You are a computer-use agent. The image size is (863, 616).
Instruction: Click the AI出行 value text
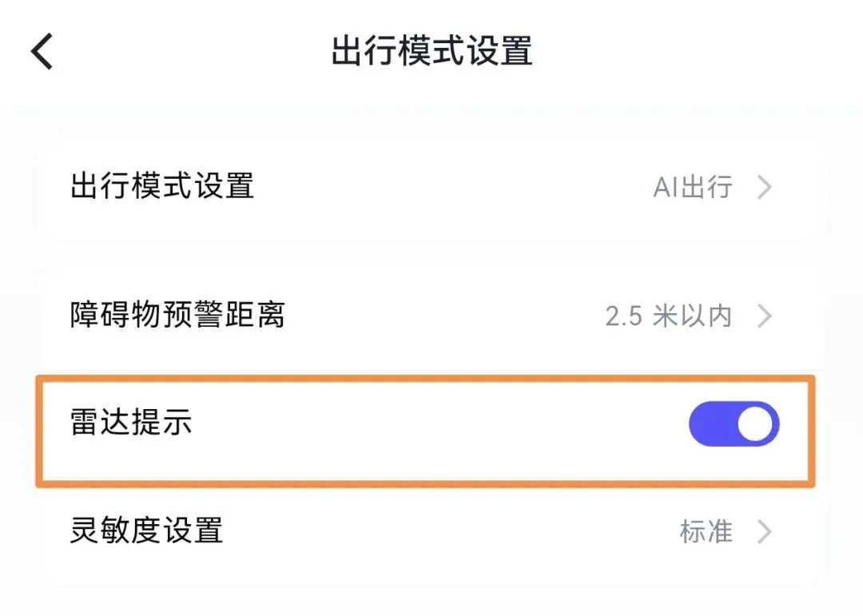tap(693, 187)
